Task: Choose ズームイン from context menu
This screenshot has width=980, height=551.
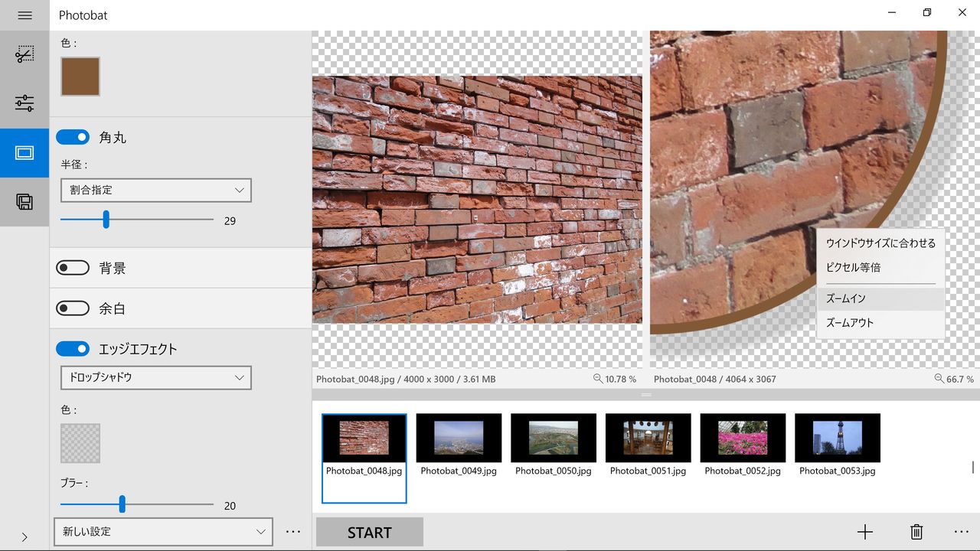Action: click(x=880, y=298)
